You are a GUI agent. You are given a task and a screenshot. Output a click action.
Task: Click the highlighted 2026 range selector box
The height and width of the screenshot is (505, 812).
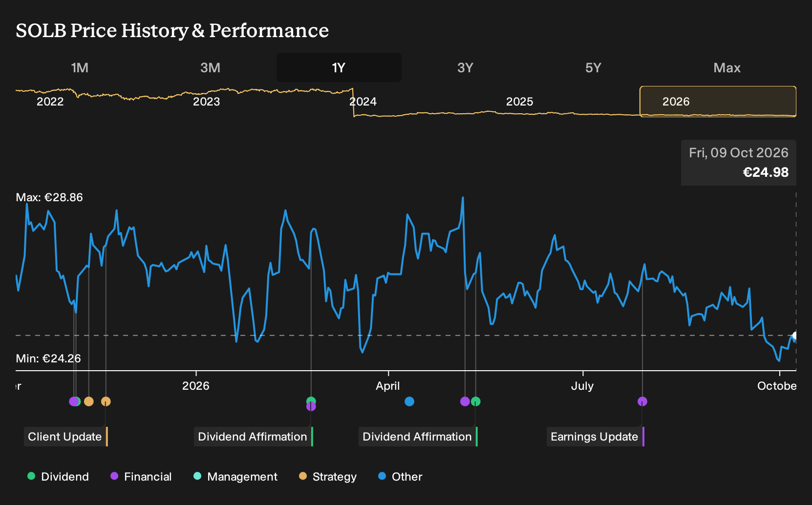click(718, 102)
